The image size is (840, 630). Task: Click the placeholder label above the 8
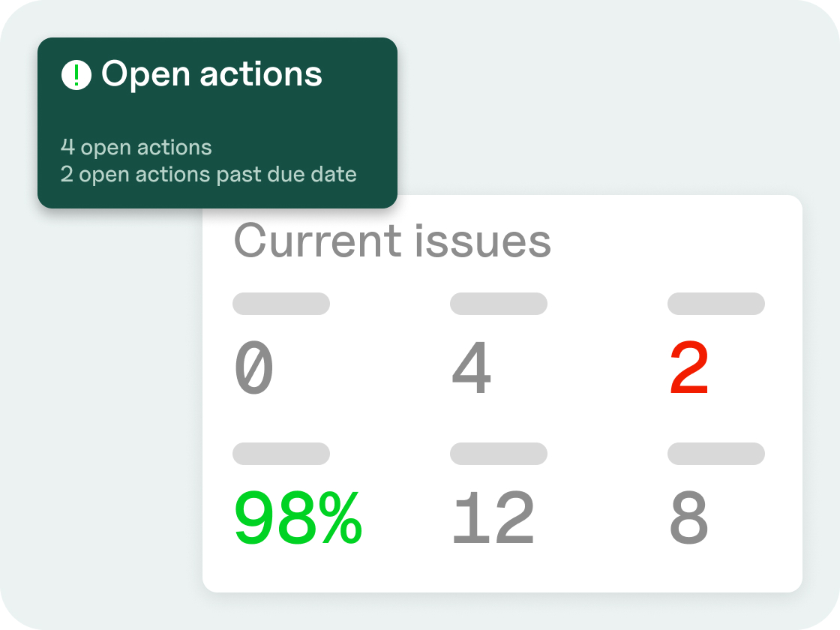(716, 454)
